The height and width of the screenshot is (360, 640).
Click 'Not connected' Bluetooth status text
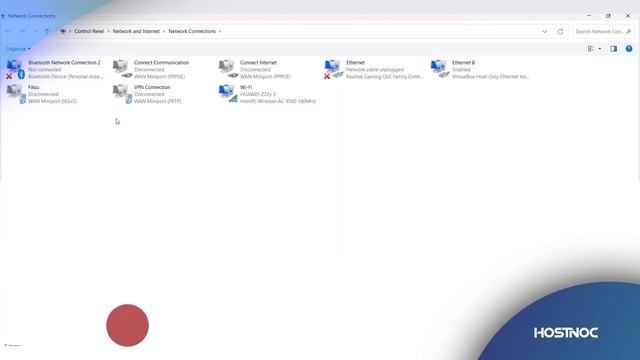(44, 69)
